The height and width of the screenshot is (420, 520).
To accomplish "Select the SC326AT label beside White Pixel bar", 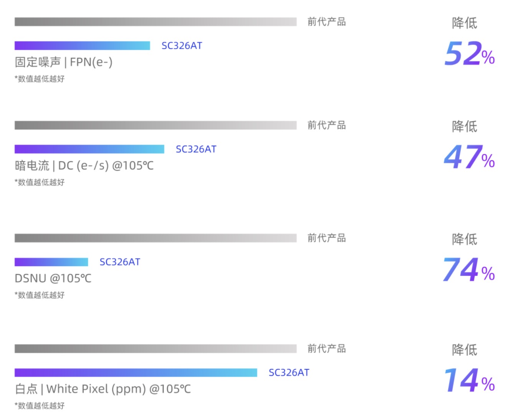I will [x=289, y=372].
